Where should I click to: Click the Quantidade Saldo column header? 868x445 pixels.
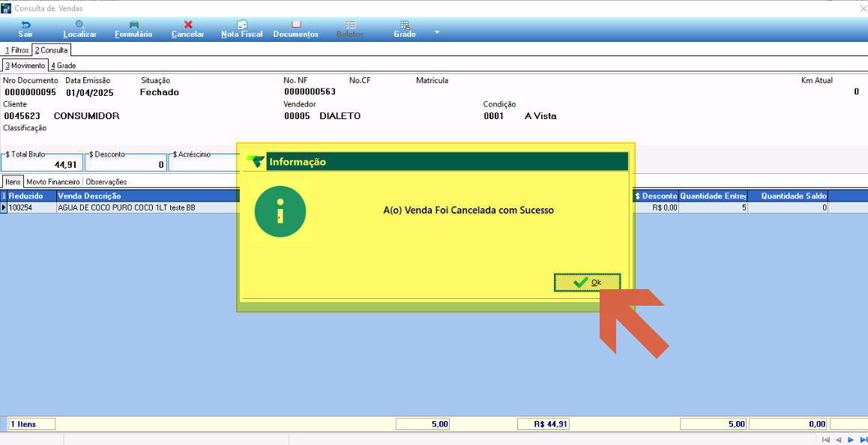pos(787,196)
